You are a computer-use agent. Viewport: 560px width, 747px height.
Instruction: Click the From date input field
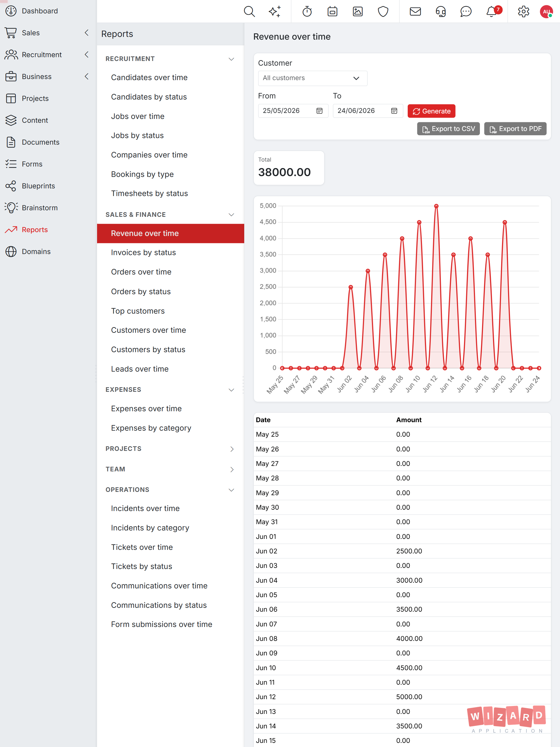pos(293,111)
